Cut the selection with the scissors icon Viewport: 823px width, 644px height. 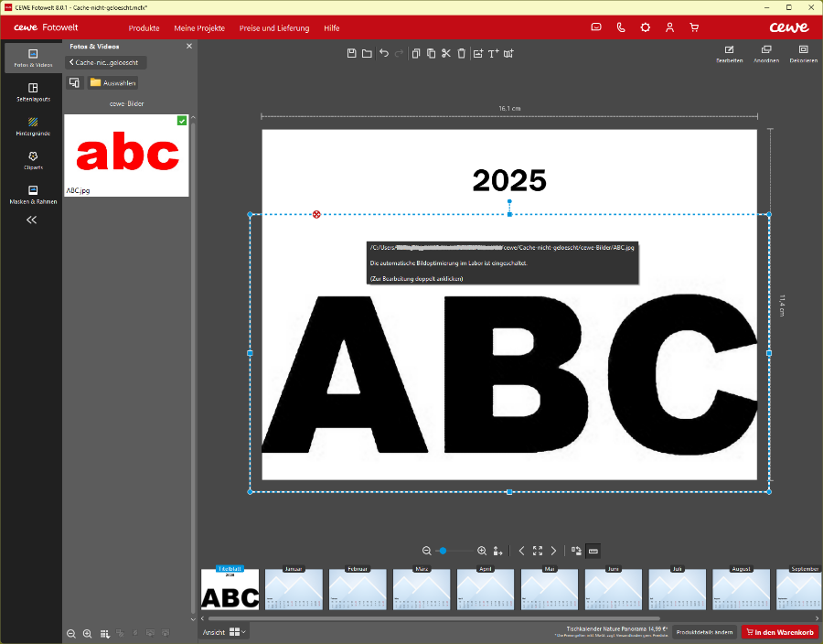[446, 53]
